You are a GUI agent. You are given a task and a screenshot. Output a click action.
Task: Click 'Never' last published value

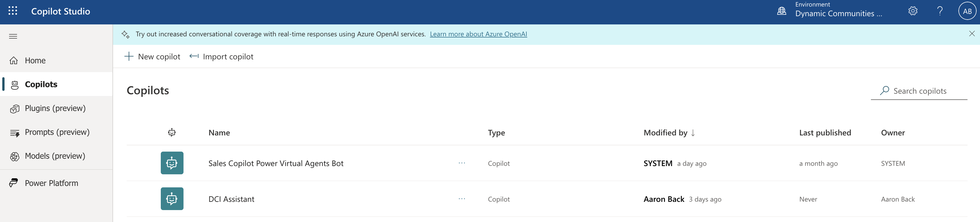coord(808,199)
